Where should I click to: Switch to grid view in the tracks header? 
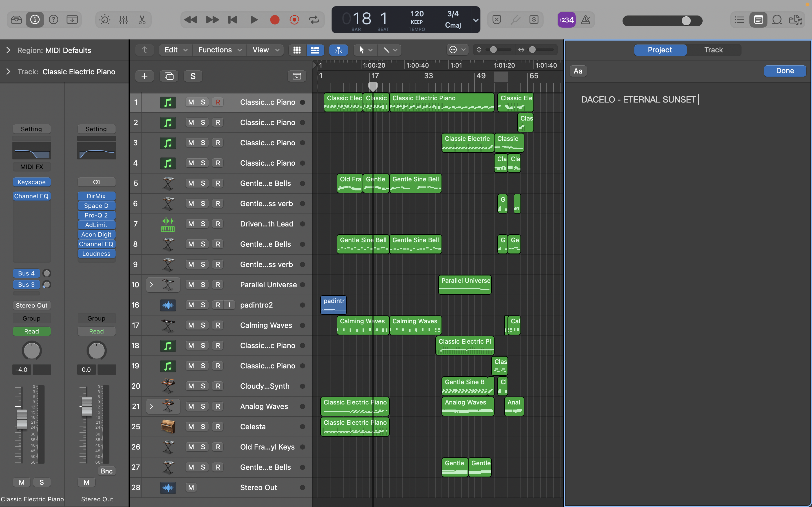297,50
